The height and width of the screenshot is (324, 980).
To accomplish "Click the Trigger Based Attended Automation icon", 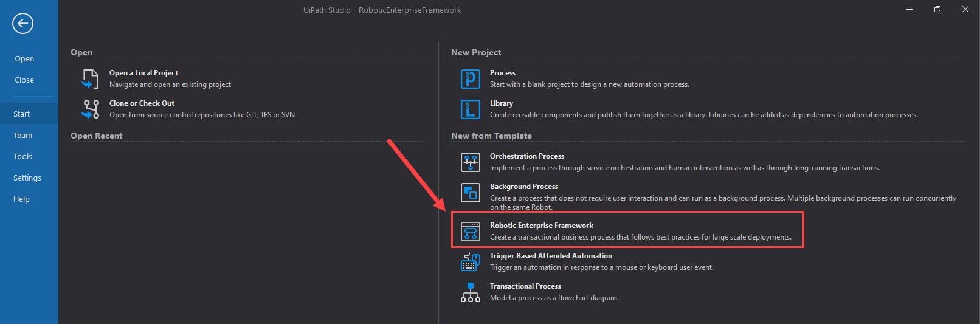I will coord(471,262).
